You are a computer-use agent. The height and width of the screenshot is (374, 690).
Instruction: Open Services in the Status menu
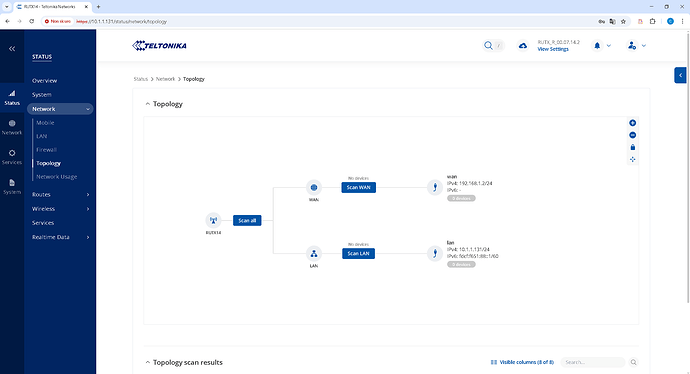click(x=43, y=223)
